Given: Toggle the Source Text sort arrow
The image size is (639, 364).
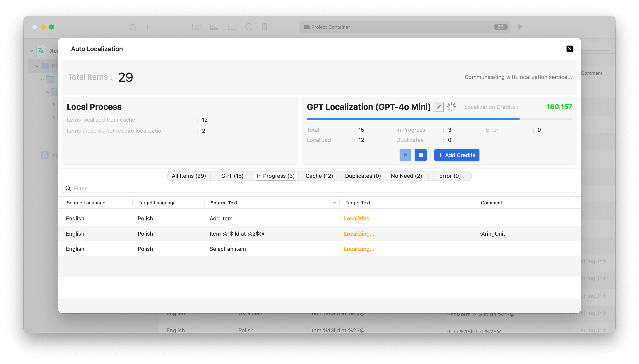Looking at the screenshot, I should point(335,203).
